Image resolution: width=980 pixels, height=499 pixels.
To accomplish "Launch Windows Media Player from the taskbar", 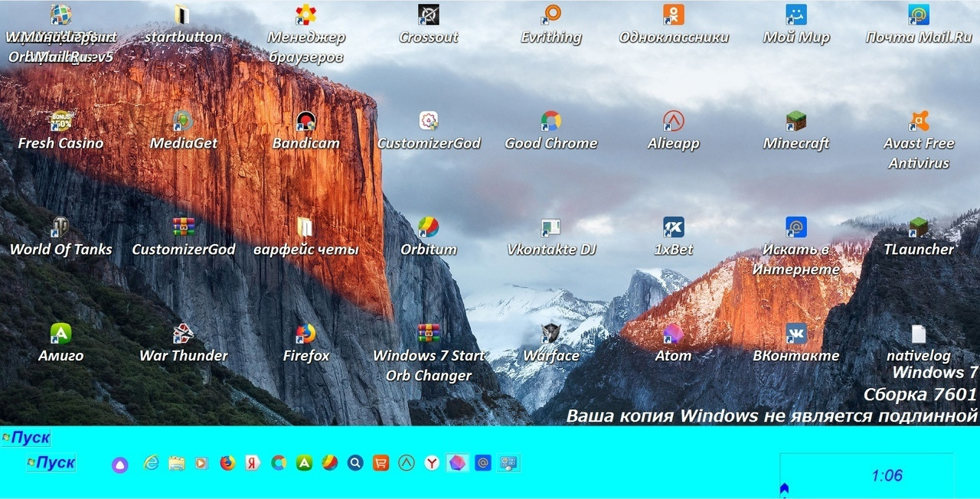I will tap(202, 463).
